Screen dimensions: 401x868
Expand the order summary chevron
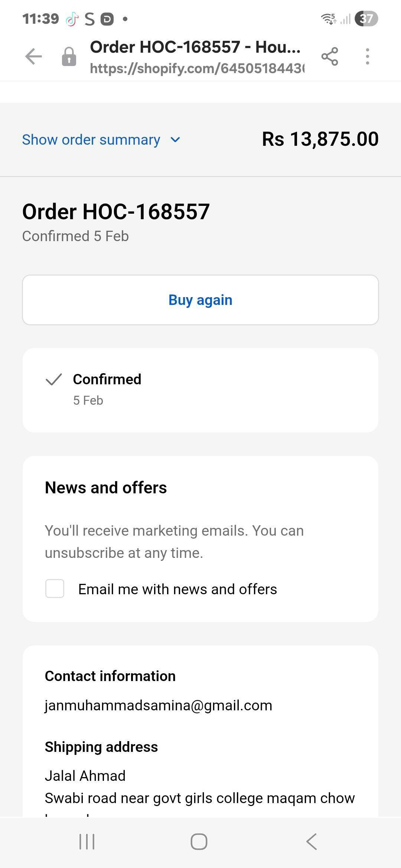(175, 140)
